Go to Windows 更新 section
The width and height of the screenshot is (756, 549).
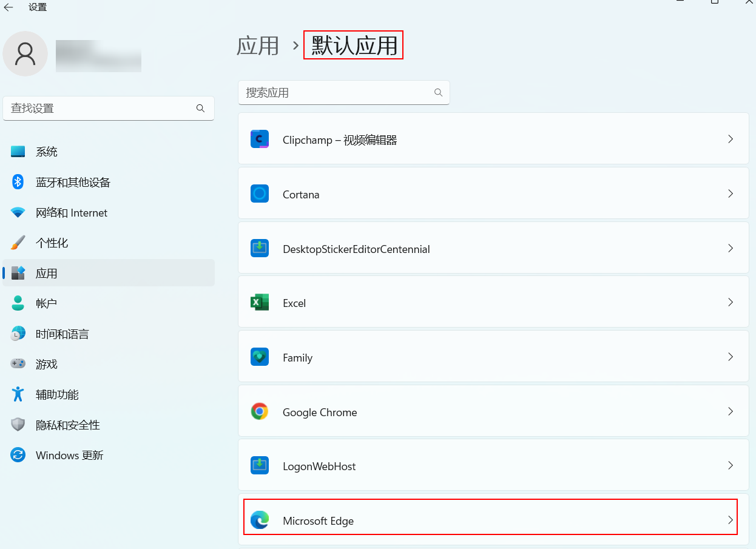pyautogui.click(x=69, y=456)
